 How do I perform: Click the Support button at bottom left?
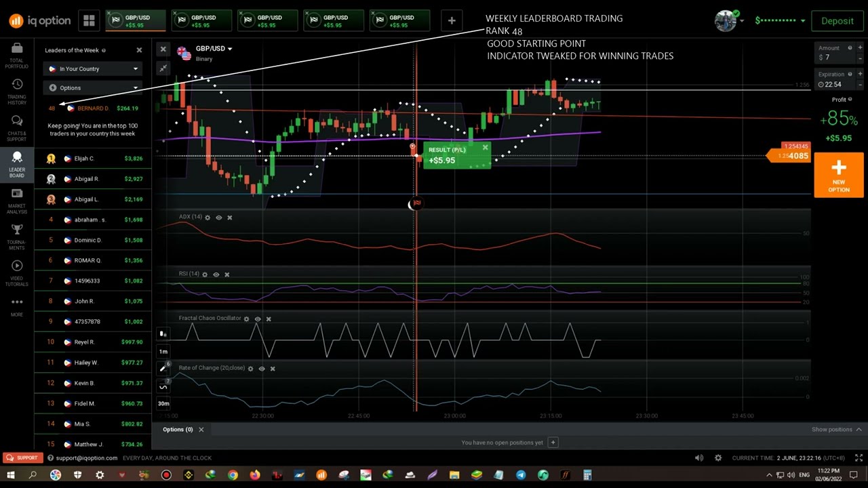pyautogui.click(x=22, y=458)
